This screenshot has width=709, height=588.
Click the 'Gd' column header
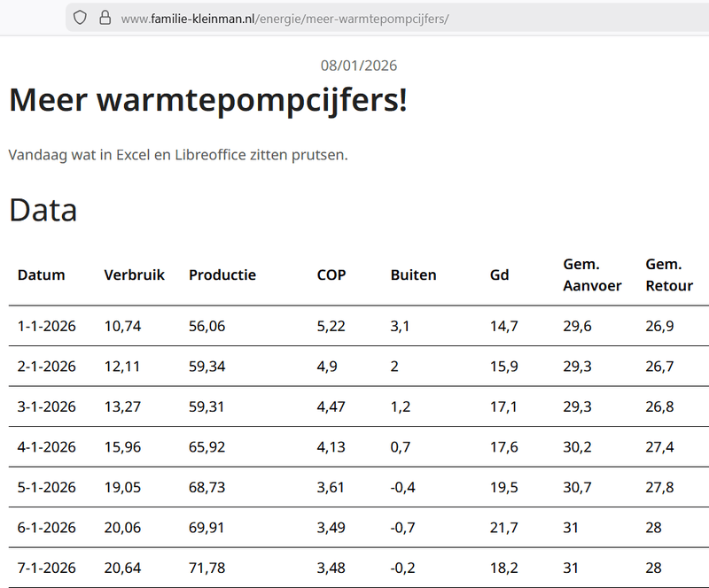coord(499,275)
